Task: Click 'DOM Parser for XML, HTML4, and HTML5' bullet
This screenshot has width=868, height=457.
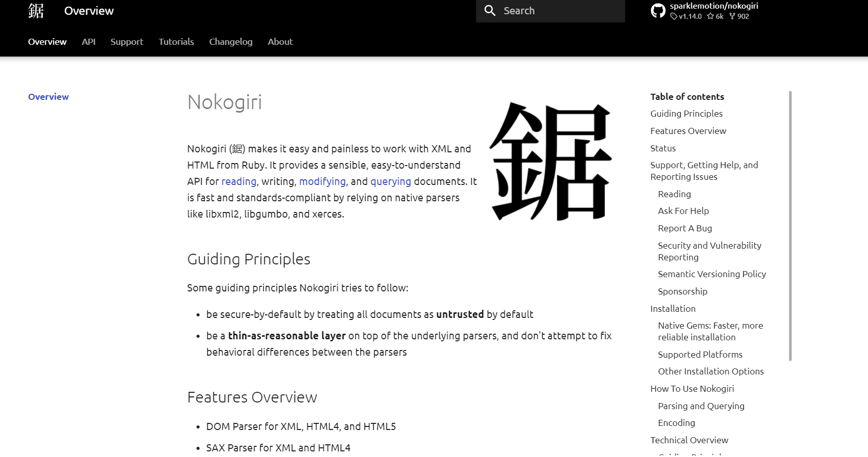Action: click(x=301, y=426)
